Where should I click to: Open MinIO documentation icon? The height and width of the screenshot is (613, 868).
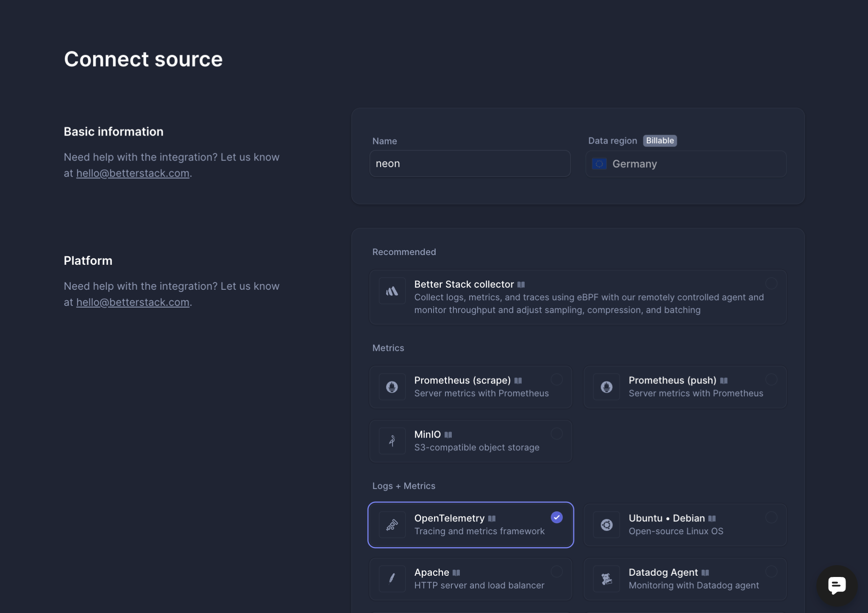pyautogui.click(x=449, y=434)
